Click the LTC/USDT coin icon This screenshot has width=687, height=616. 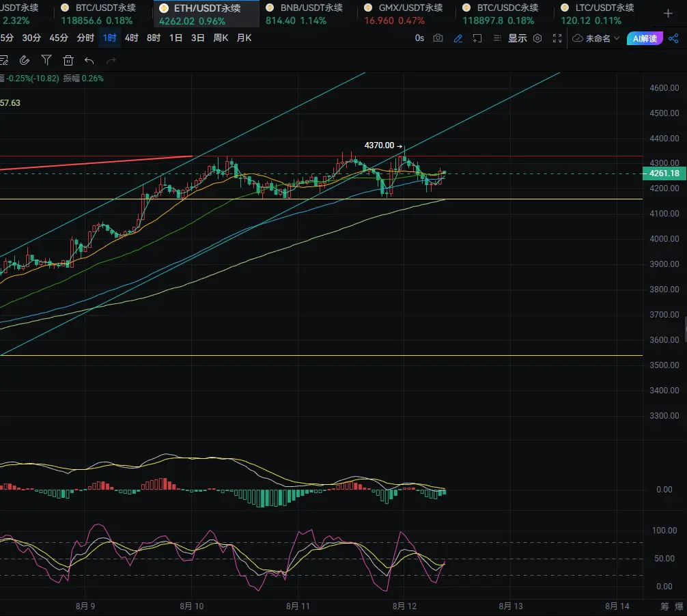[565, 8]
